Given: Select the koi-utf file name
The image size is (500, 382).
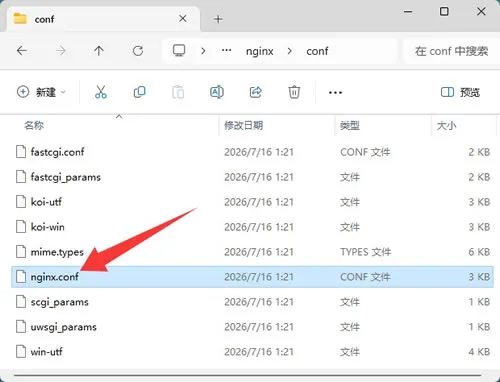Looking at the screenshot, I should pyautogui.click(x=46, y=202).
